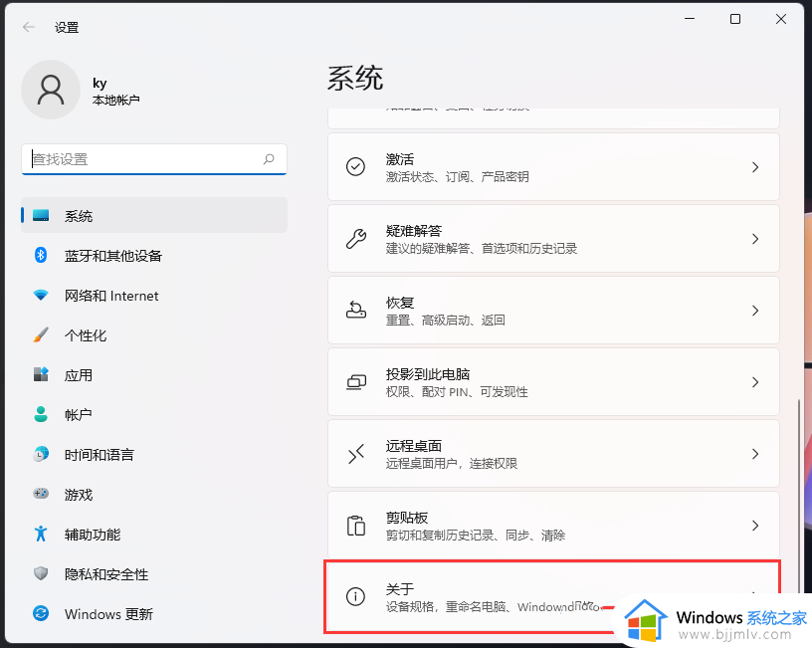Image resolution: width=812 pixels, height=648 pixels.
Task: Expand 远程桌面 with its chevron arrow
Action: 755,454
